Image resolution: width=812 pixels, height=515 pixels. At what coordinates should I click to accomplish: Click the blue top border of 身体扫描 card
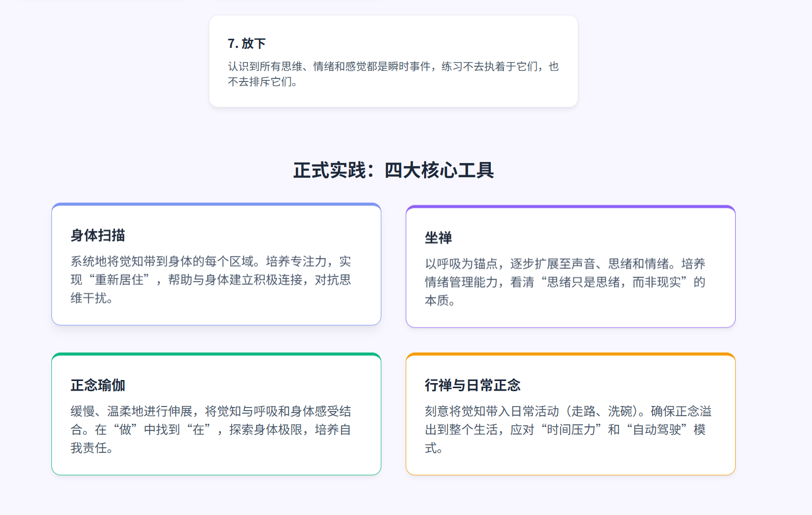coord(216,205)
